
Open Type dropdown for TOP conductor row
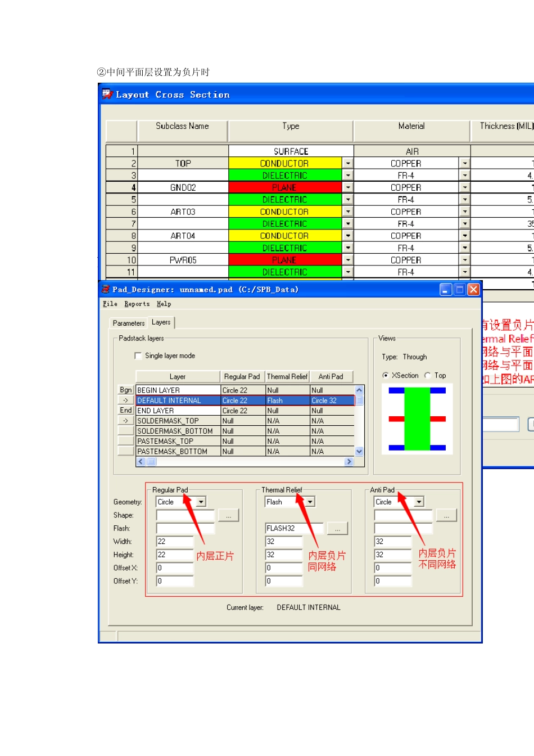tap(348, 164)
